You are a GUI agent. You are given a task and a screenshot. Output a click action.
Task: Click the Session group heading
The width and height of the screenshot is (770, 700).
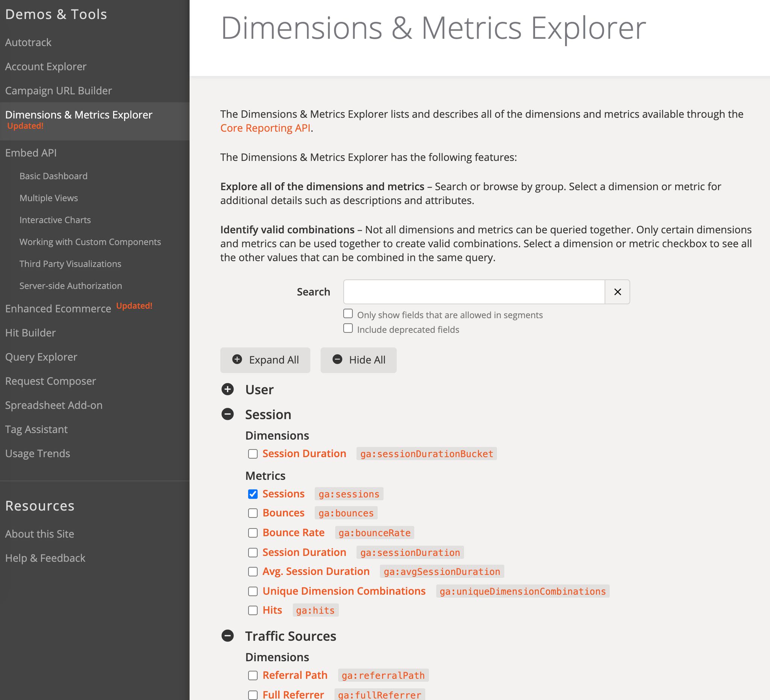point(268,414)
